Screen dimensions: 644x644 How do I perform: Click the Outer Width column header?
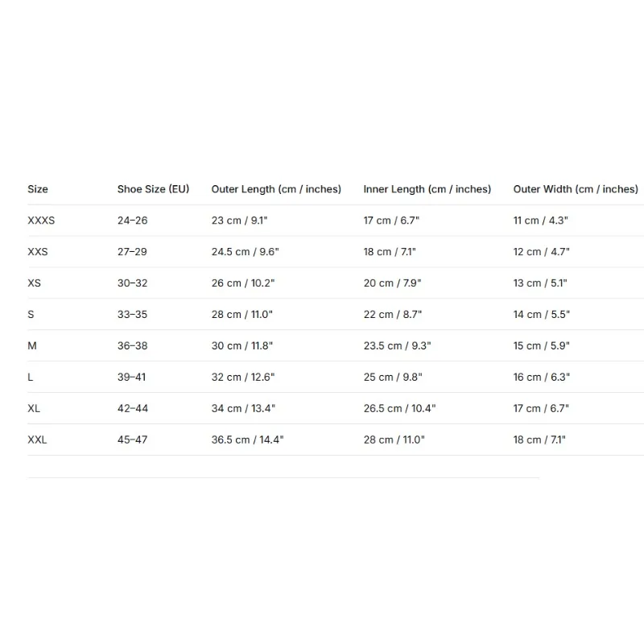[576, 189]
